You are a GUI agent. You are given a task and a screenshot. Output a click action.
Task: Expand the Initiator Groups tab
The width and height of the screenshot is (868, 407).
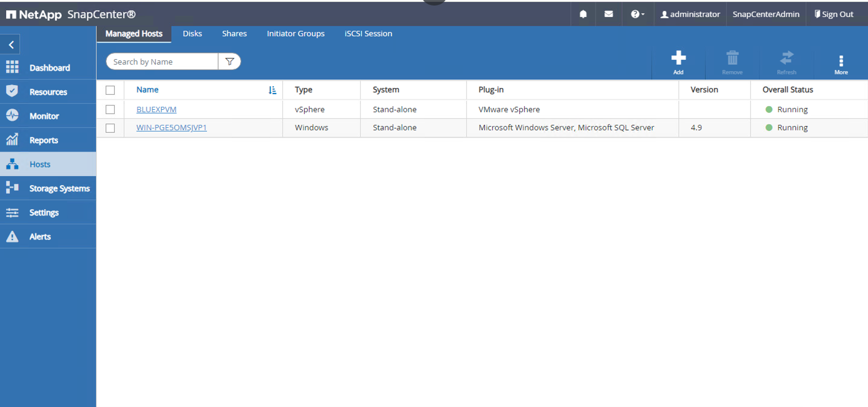(296, 33)
